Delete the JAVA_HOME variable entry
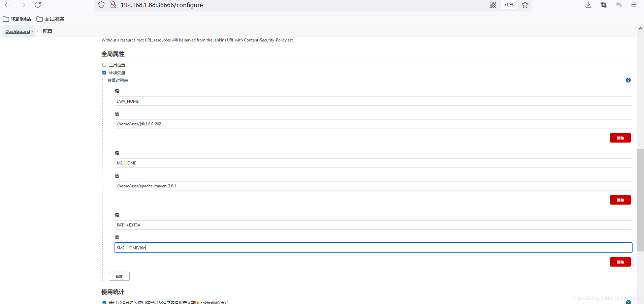 [620, 138]
